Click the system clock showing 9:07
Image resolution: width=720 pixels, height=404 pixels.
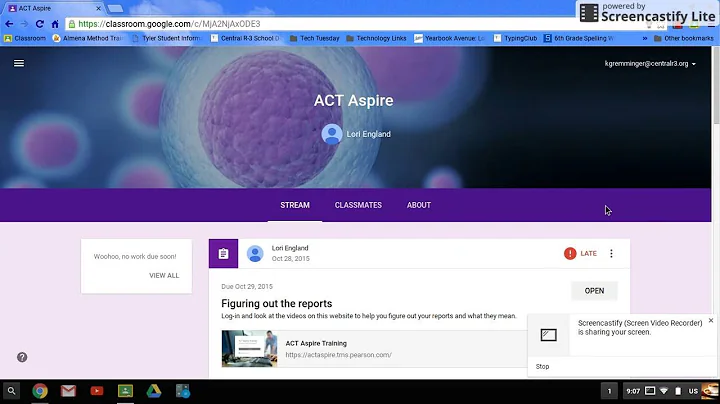(633, 391)
